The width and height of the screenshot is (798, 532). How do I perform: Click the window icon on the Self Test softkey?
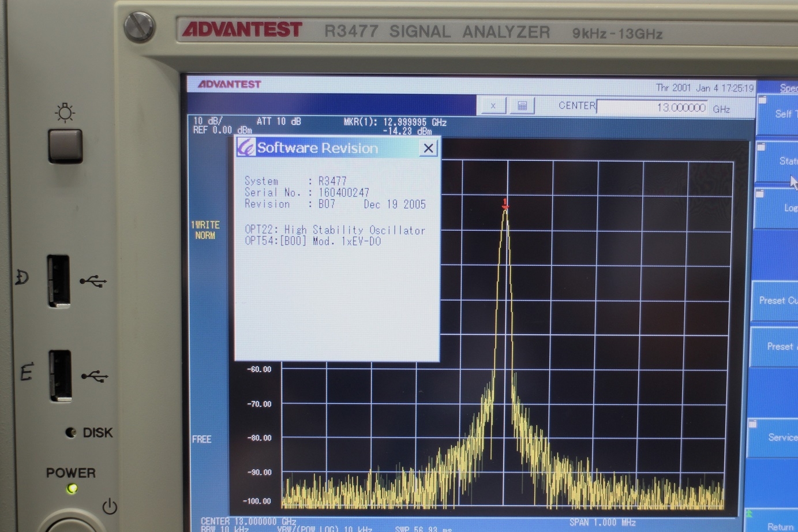point(762,100)
